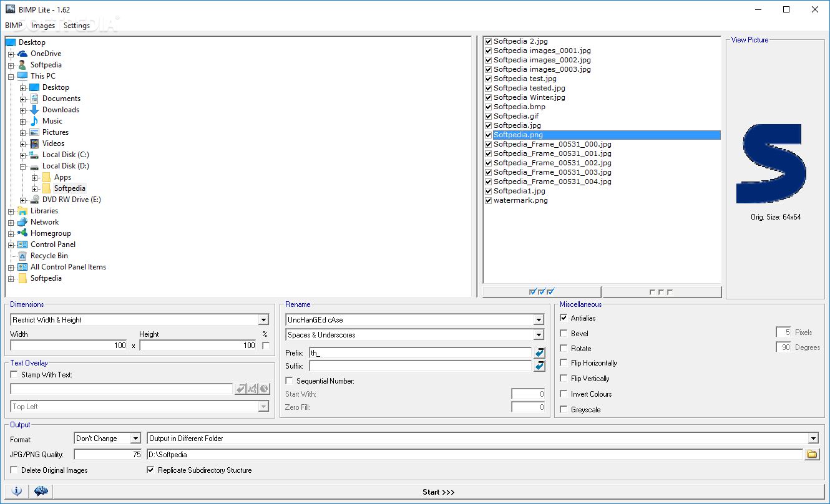Uncheck Softpedia.gif in file list
This screenshot has width=830, height=504.
pos(489,116)
